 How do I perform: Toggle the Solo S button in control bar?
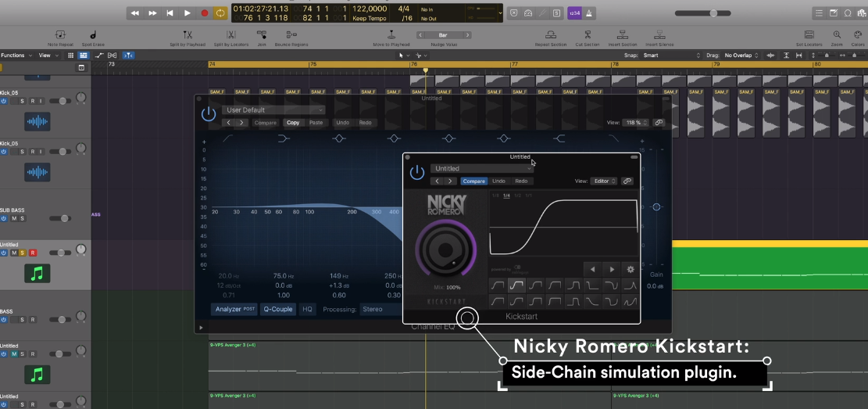[x=556, y=13]
